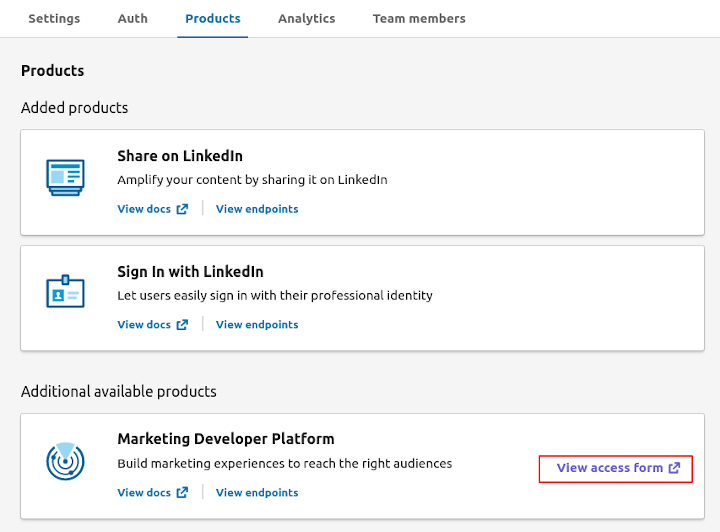
Task: View endpoints for Share on LinkedIn
Action: click(257, 209)
